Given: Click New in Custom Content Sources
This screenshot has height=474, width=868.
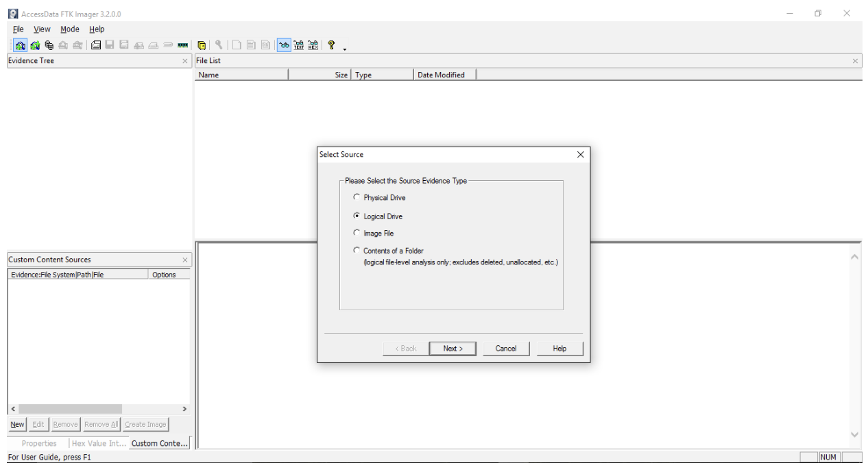Looking at the screenshot, I should point(17,425).
